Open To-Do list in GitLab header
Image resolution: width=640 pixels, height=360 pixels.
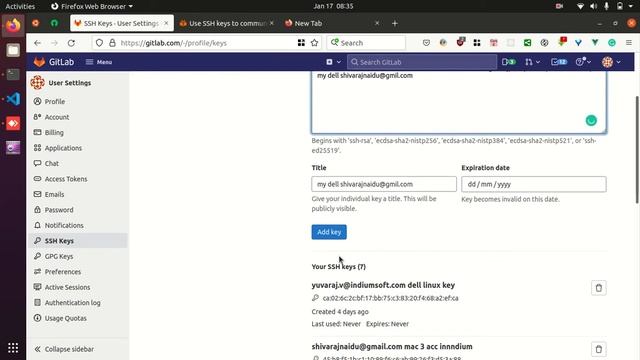click(559, 62)
